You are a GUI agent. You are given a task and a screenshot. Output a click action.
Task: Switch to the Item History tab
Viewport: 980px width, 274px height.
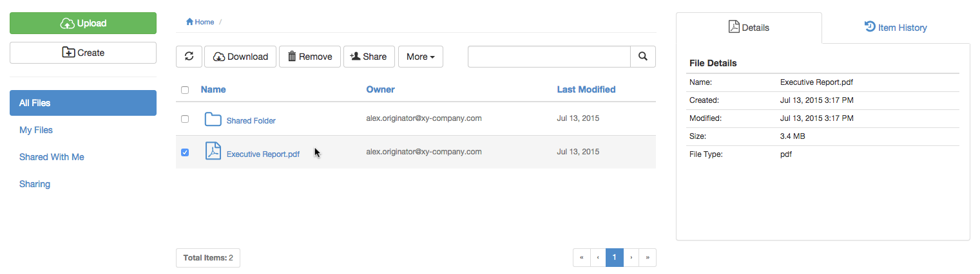coord(895,28)
